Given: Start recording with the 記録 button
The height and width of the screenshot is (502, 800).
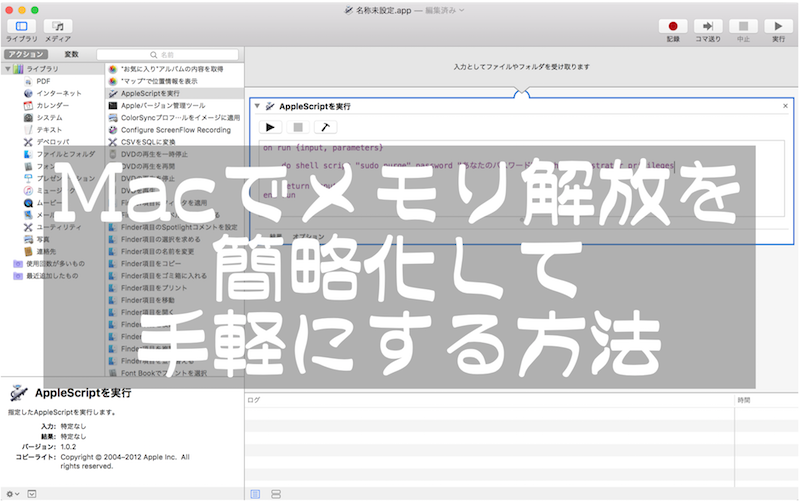Looking at the screenshot, I should tap(672, 26).
